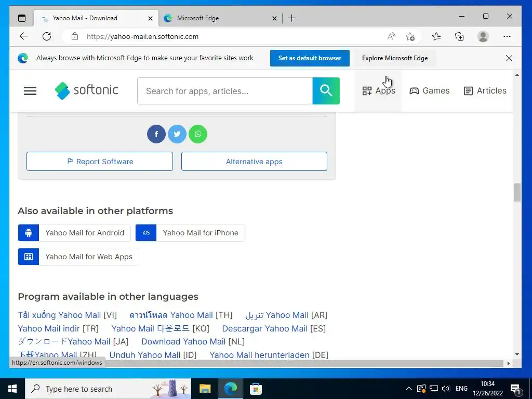Click the Report Software button
The image size is (532, 399).
[x=100, y=162]
